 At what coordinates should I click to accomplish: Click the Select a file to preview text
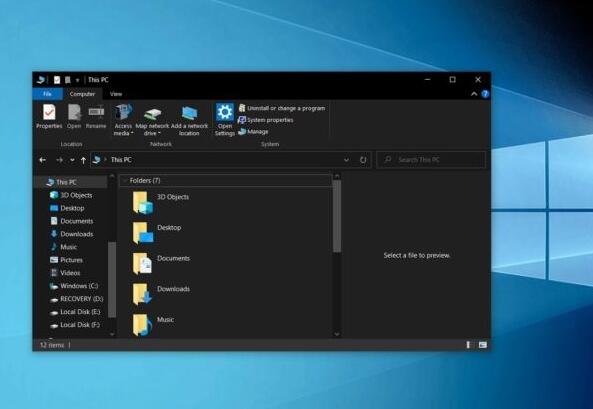[x=417, y=255]
